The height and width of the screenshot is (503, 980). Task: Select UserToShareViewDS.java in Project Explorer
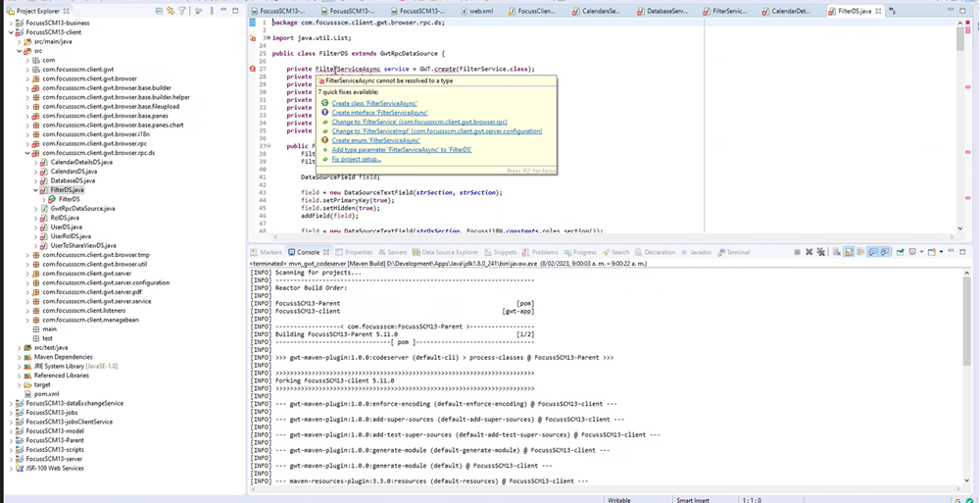(83, 245)
